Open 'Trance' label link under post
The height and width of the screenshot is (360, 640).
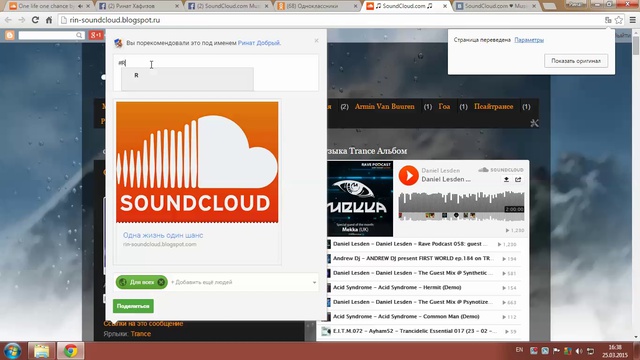tap(141, 334)
